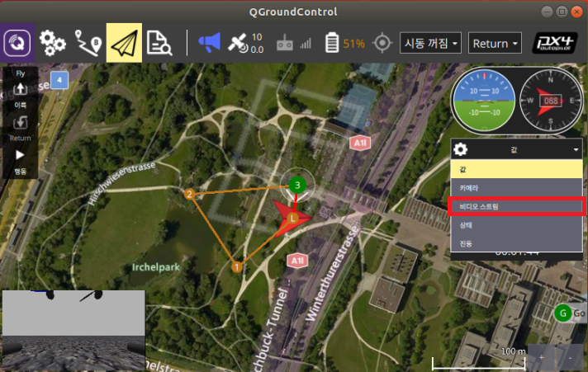The image size is (588, 372).
Task: Click the PX4 autopilot logo
Action: tap(555, 43)
